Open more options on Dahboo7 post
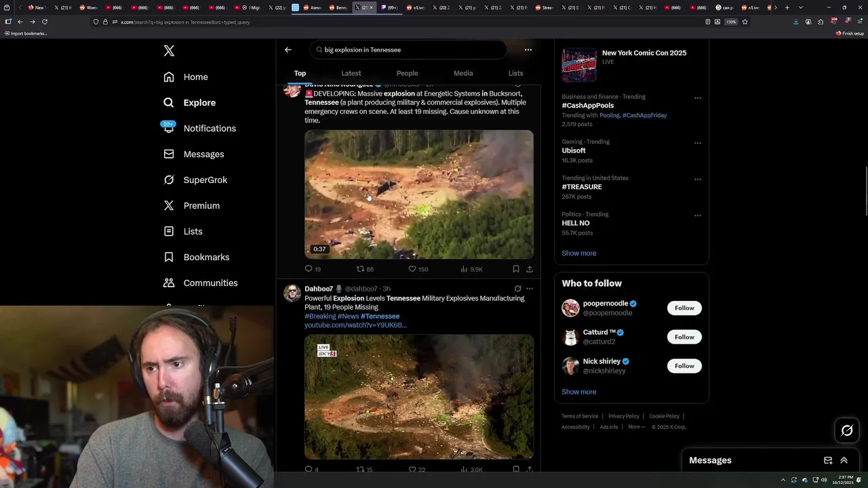The height and width of the screenshot is (488, 868). click(x=530, y=289)
